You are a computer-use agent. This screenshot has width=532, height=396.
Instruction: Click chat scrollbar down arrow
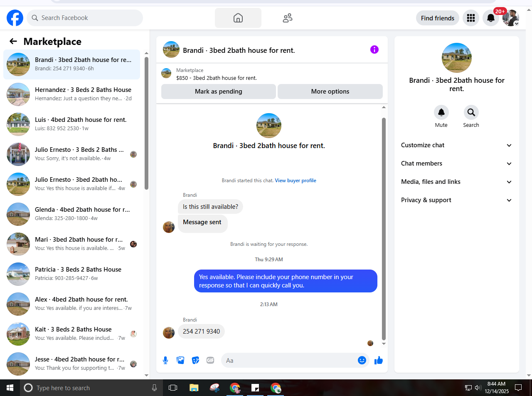pyautogui.click(x=384, y=344)
